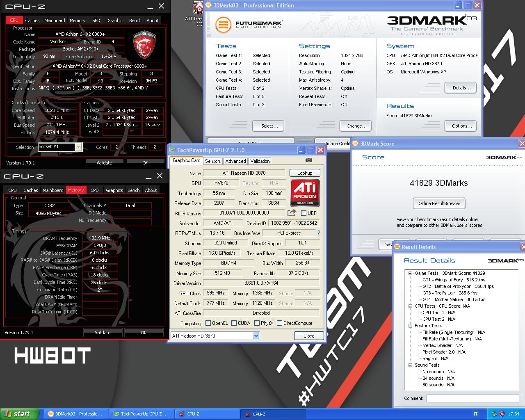Minimize the GPU-Z window
The width and height of the screenshot is (525, 420).
pyautogui.click(x=301, y=150)
